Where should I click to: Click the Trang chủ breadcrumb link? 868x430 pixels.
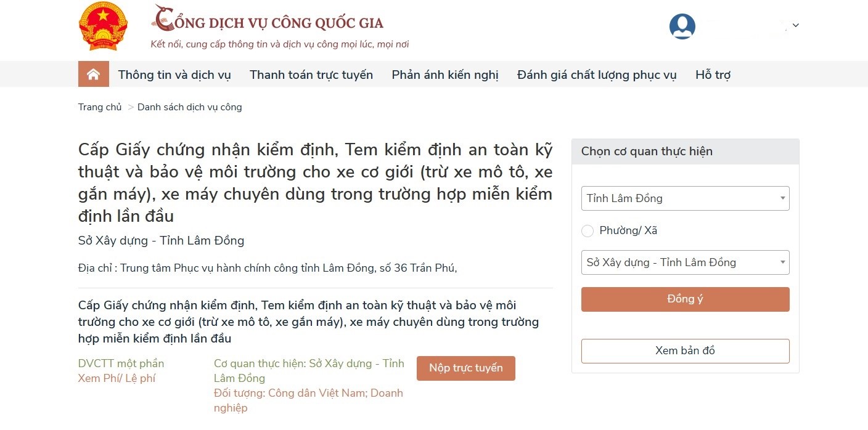point(100,107)
